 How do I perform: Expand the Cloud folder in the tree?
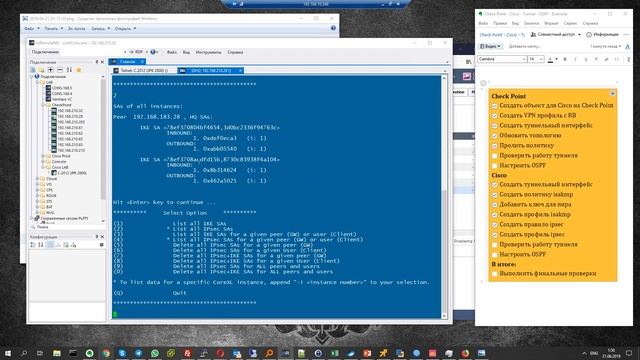[x=37, y=179]
